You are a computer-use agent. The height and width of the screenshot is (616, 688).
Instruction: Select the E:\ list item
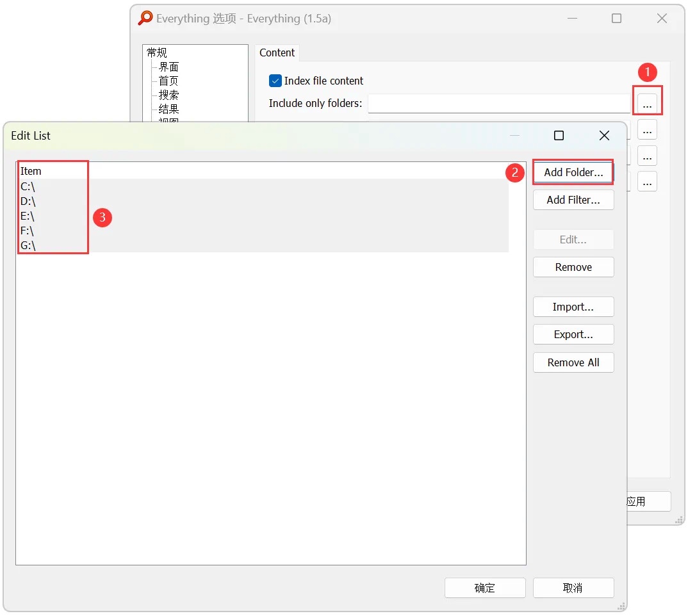[263, 216]
